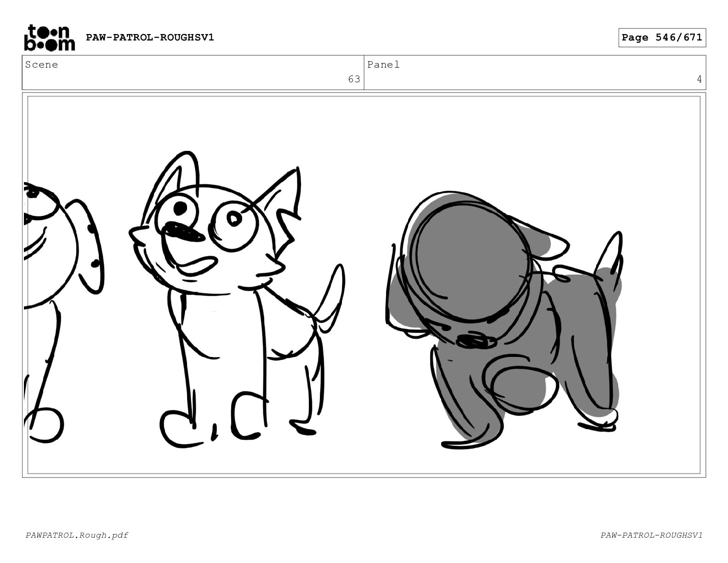Select the PAW-PATROL-ROUGHSV1 header title

click(150, 37)
